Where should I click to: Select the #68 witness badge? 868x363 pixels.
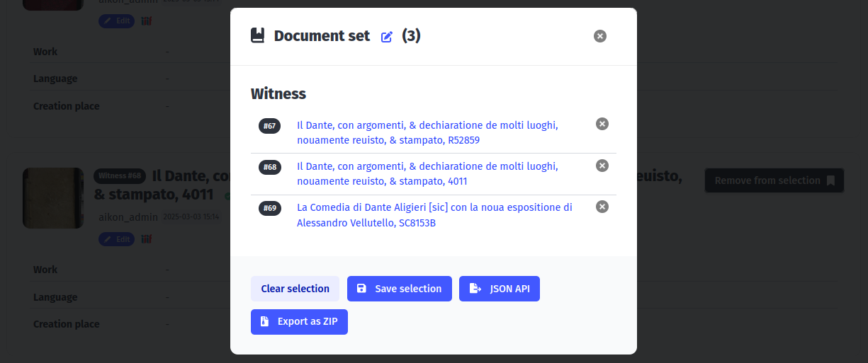pyautogui.click(x=269, y=168)
